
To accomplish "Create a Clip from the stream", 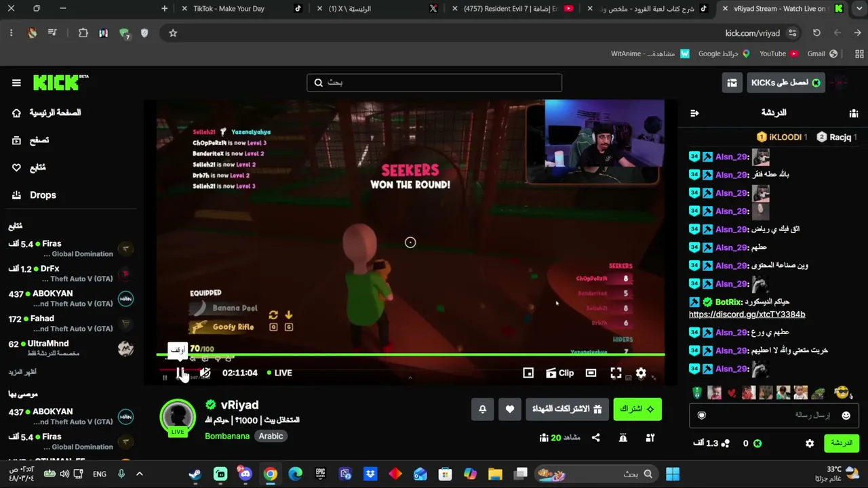I will coord(560,373).
